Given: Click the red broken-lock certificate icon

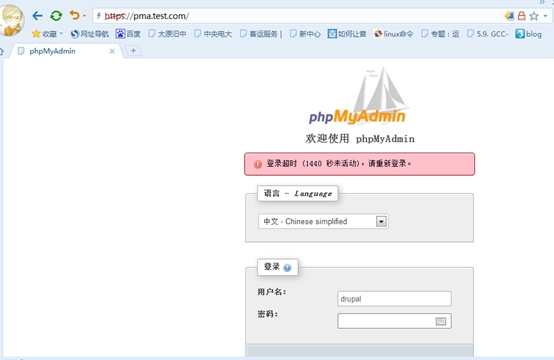Looking at the screenshot, I should point(521,16).
